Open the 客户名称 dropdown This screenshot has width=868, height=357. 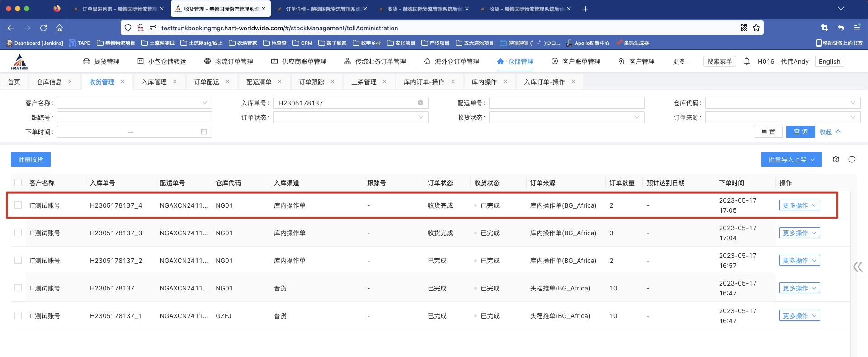click(x=134, y=103)
